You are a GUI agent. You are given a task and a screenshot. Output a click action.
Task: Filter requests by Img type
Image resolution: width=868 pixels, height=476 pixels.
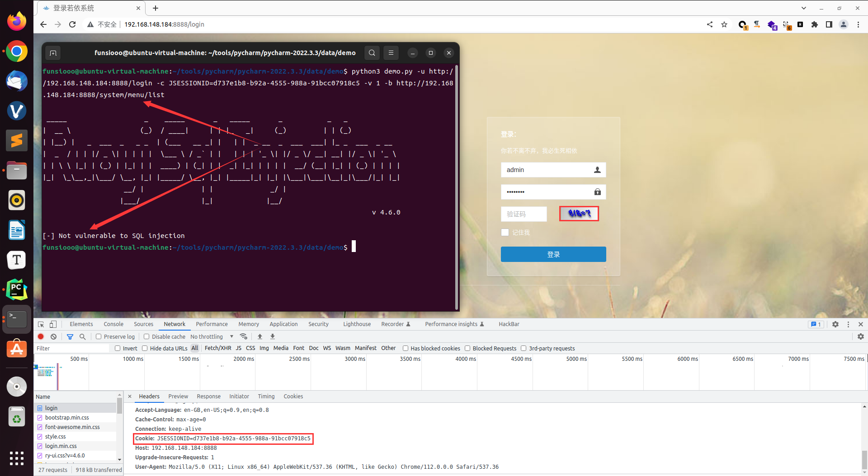point(264,348)
